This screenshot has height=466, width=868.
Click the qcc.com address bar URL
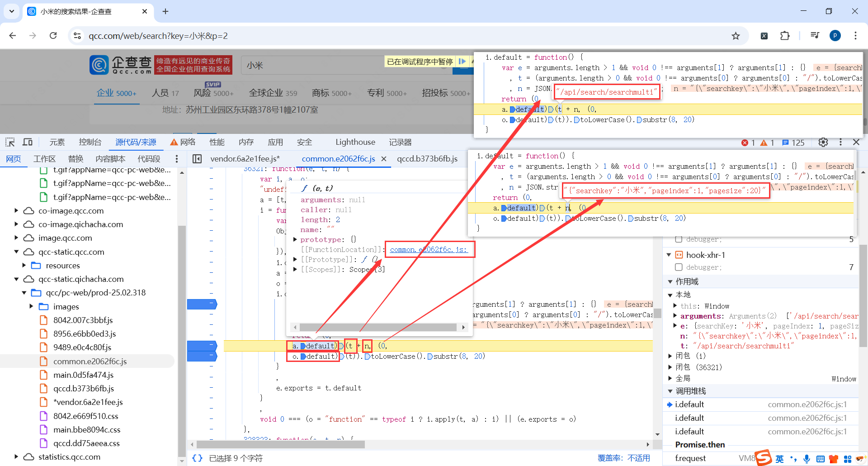coord(158,36)
